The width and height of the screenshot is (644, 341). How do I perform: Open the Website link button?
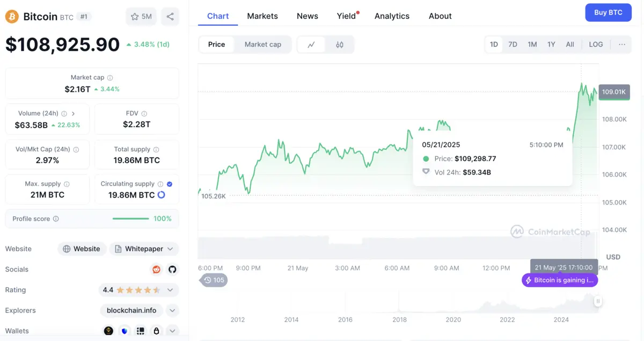82,249
